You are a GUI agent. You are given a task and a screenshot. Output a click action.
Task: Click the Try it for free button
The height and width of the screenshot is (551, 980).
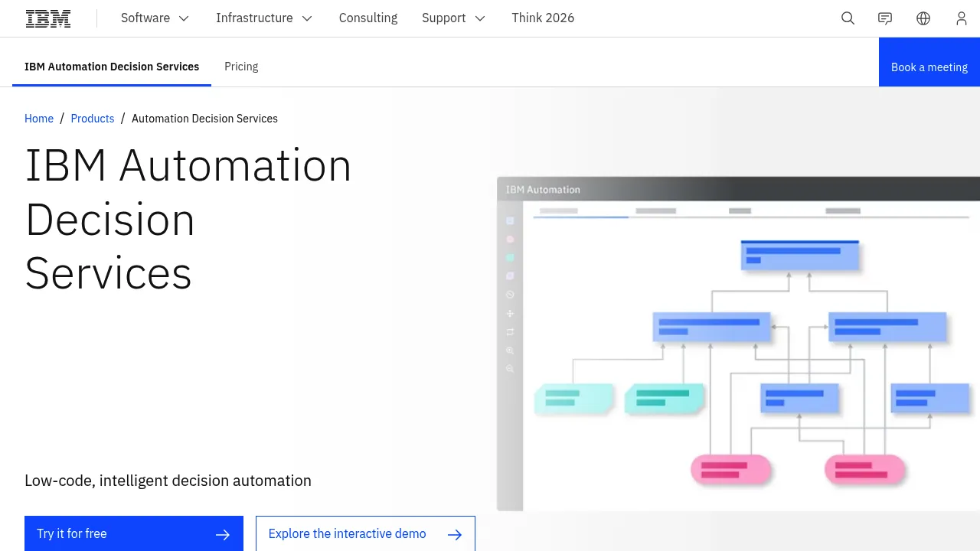pyautogui.click(x=134, y=533)
